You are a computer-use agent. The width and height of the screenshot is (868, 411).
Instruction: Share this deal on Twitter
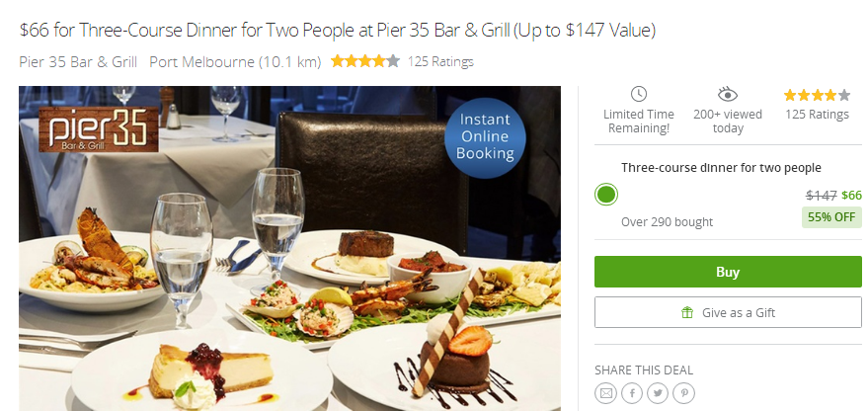coord(658,393)
